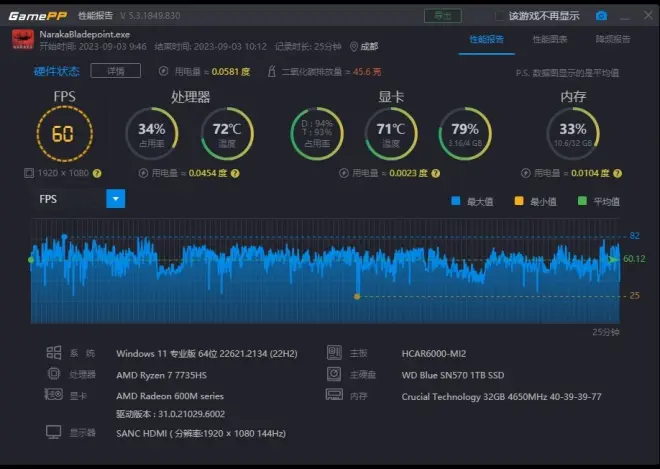
Task: Click the help icon beside GPU 0.0023 度
Action: click(x=436, y=173)
